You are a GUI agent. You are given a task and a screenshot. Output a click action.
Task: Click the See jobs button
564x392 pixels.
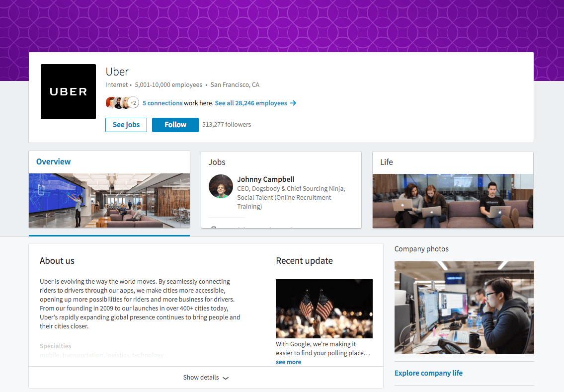point(126,125)
